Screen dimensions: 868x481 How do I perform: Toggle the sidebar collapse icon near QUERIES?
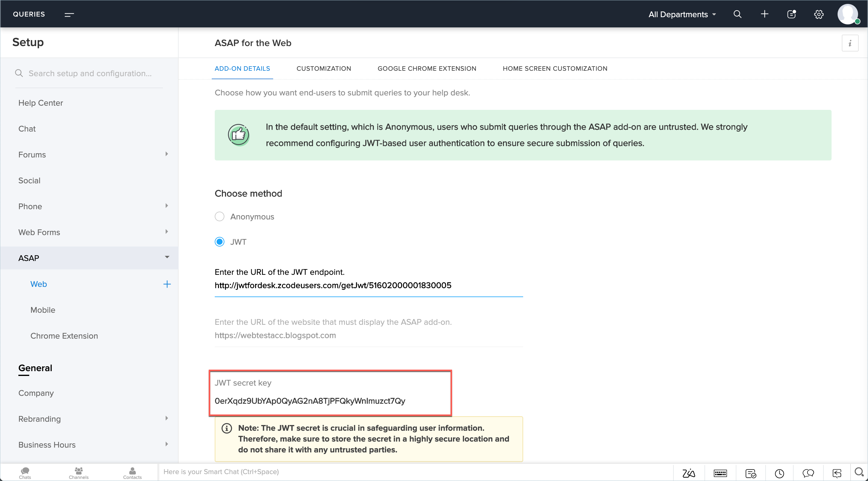point(69,14)
